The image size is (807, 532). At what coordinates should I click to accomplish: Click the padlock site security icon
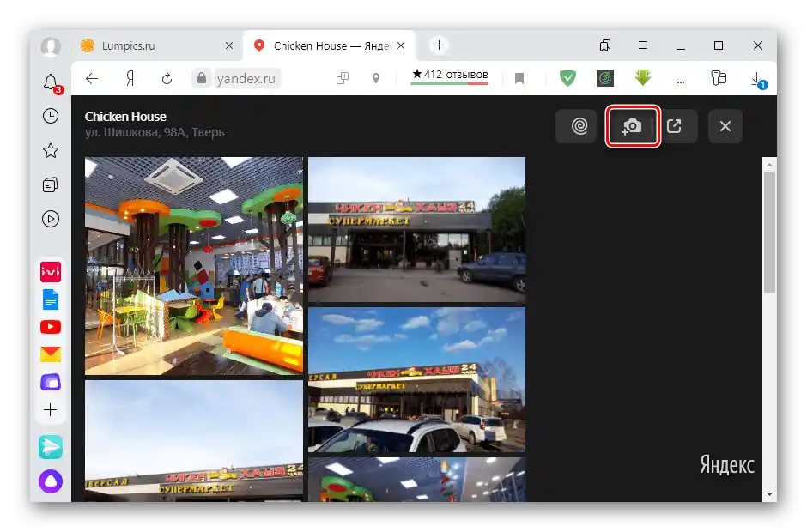pos(202,78)
